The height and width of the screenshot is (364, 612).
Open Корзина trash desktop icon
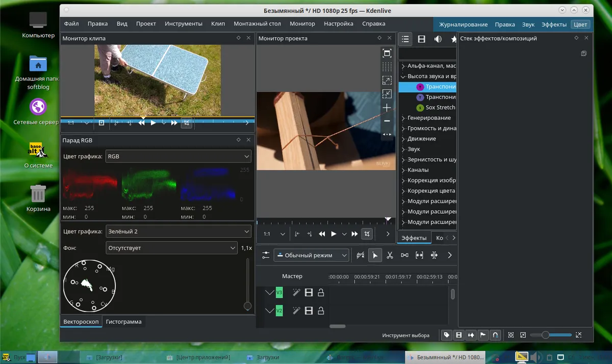(38, 199)
